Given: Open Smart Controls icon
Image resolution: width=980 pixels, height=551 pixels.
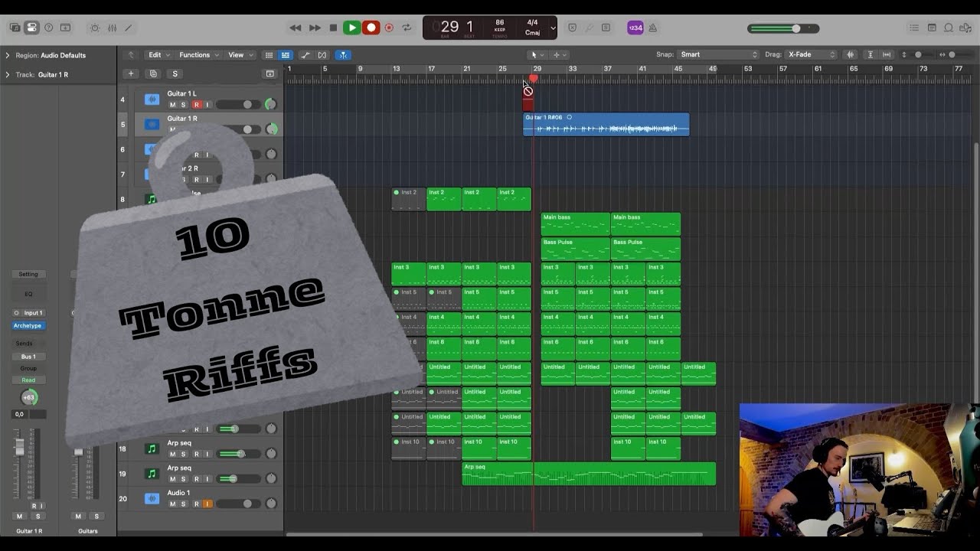Looking at the screenshot, I should click(95, 28).
